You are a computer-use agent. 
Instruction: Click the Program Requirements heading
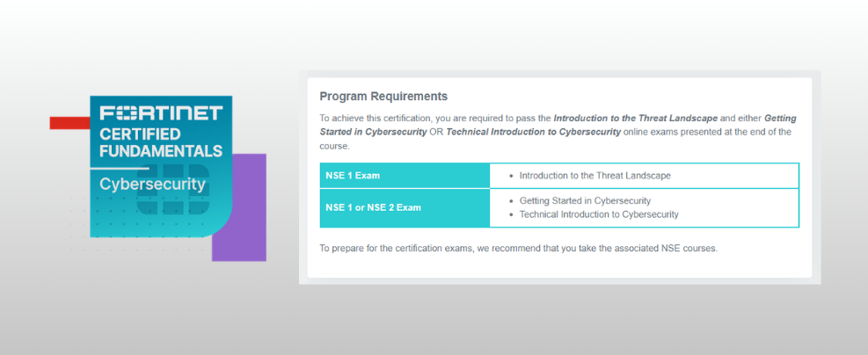[x=383, y=96]
